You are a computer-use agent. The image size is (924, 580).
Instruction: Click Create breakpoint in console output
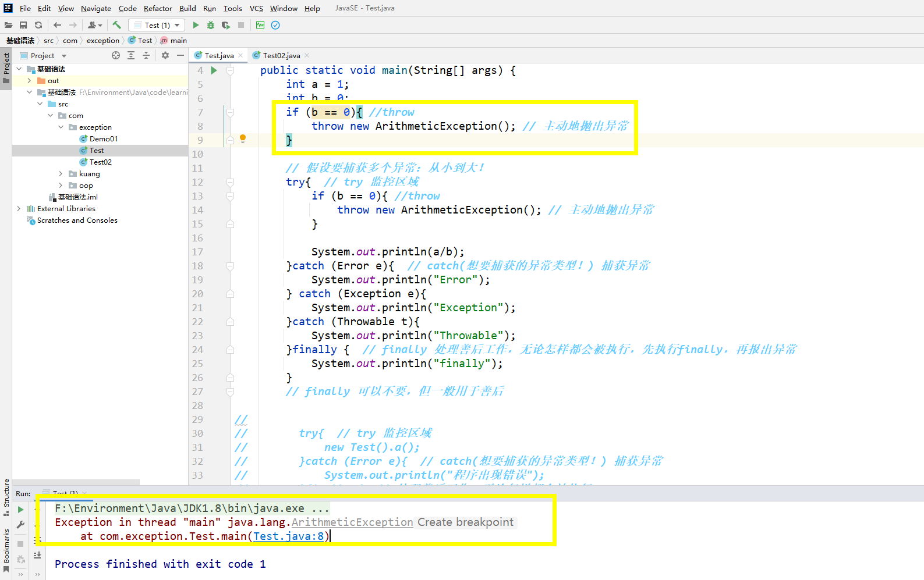[465, 522]
